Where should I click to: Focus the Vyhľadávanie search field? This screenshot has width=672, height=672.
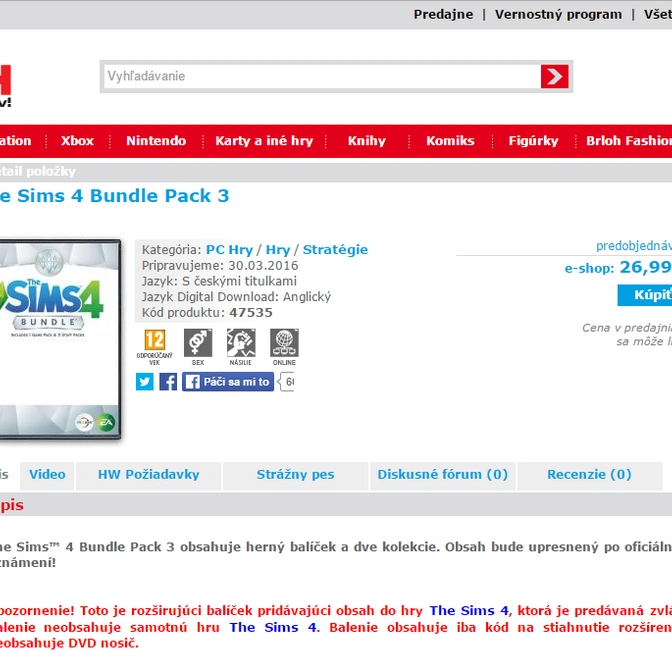(x=321, y=76)
